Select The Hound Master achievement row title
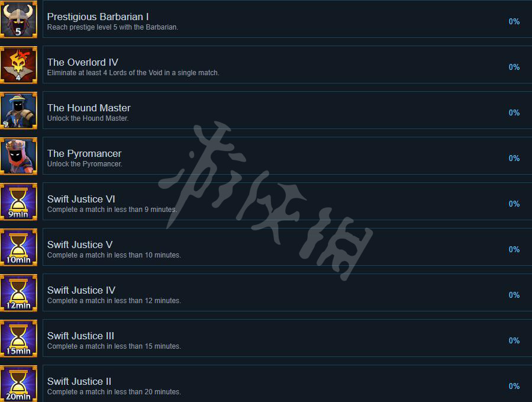Screen dimensions: 532x402 (x=89, y=108)
